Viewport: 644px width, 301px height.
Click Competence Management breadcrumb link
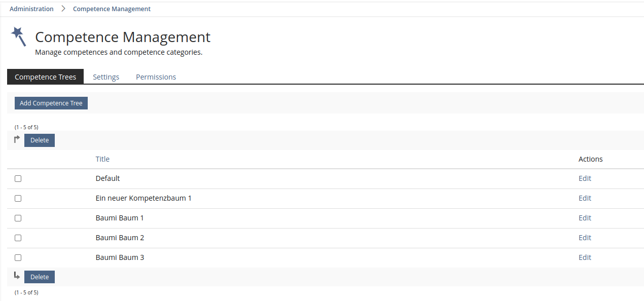[112, 9]
